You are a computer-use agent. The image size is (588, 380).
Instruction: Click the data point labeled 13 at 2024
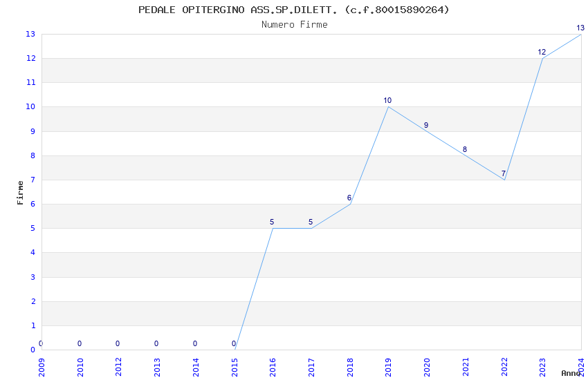580,34
